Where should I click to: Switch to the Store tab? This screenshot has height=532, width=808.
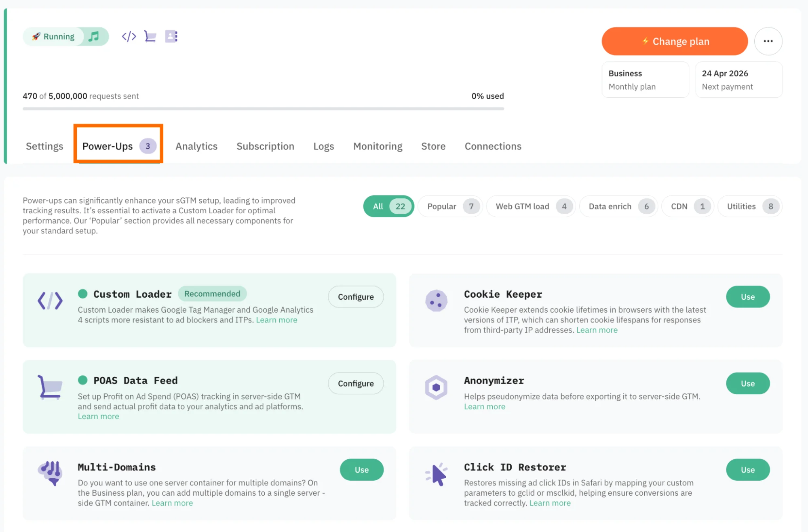coord(433,146)
